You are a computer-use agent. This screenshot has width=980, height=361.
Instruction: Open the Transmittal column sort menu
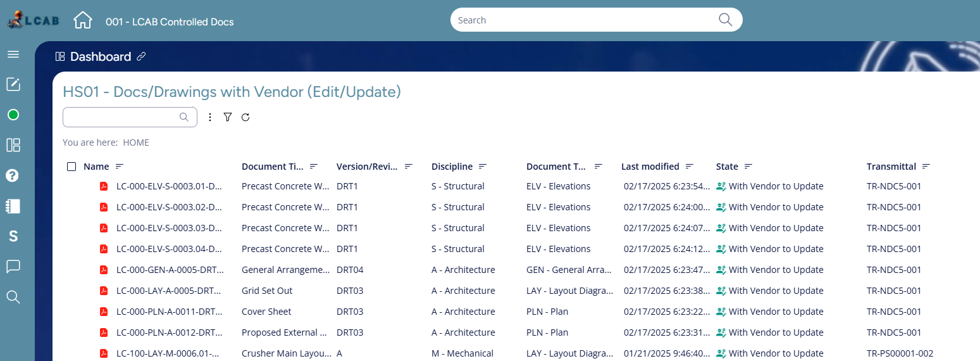click(x=926, y=167)
